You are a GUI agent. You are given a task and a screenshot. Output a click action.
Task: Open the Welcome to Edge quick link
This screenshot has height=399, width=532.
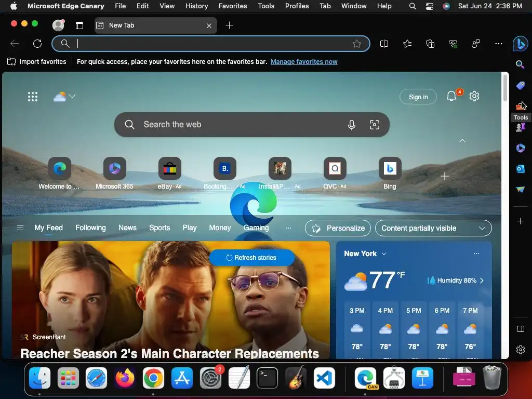tap(59, 174)
